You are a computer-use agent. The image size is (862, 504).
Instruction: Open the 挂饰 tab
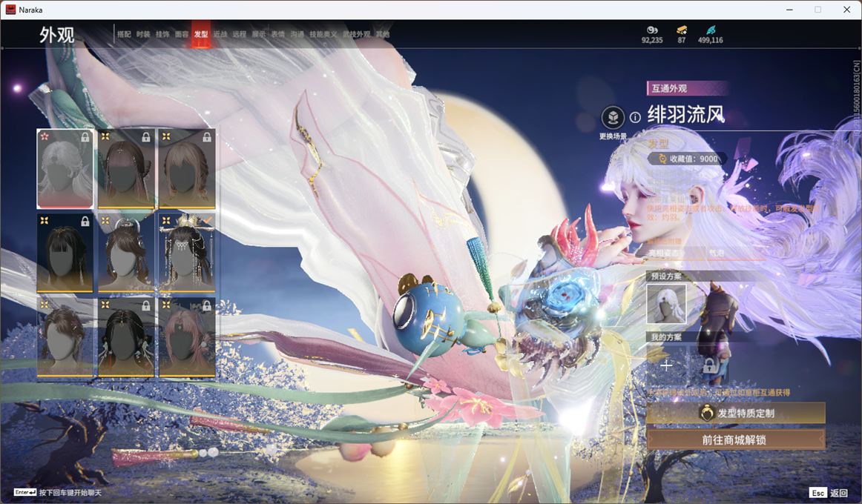(x=162, y=34)
